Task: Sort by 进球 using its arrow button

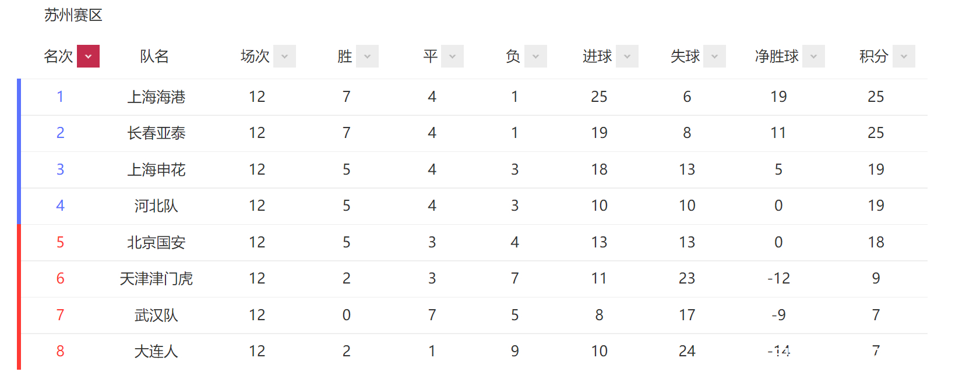Action: (627, 56)
